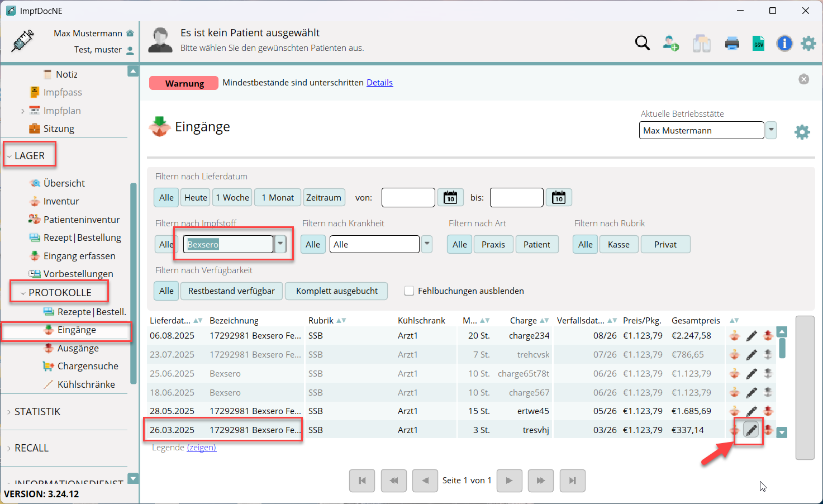Click the '1 Monat' delivery date filter

278,198
